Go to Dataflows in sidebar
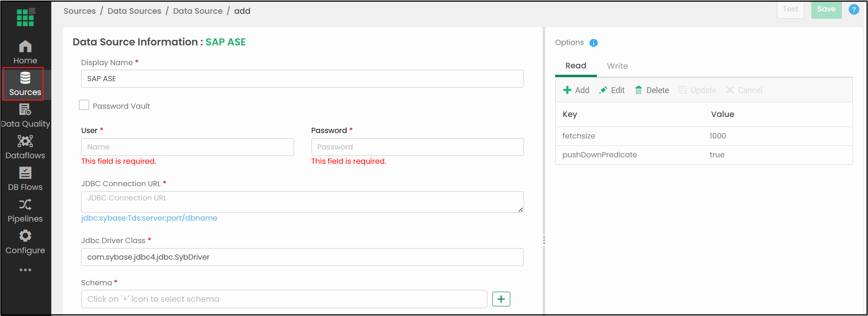Image resolution: width=868 pixels, height=316 pixels. pyautogui.click(x=25, y=147)
